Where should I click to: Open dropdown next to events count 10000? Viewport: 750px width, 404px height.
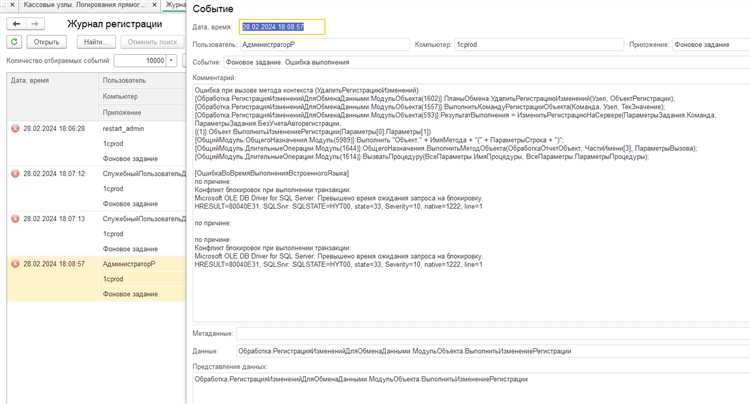coord(172,61)
